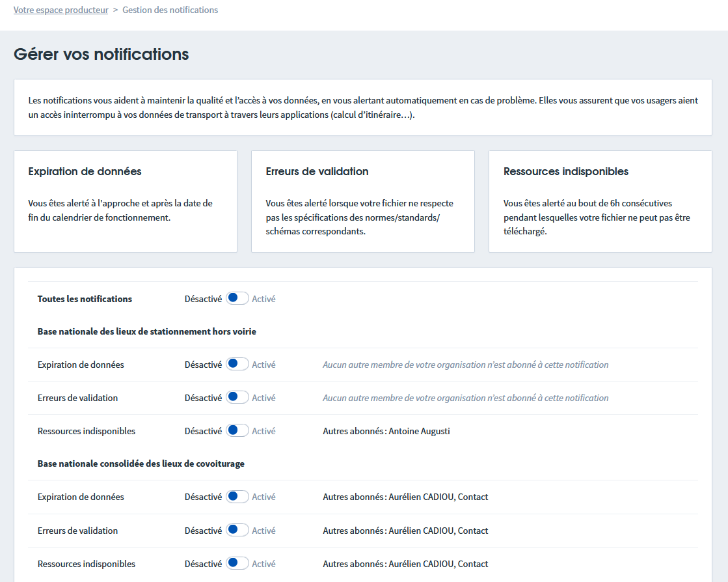Turn on covoiturage 'Ressources indisponibles' switch

(237, 564)
